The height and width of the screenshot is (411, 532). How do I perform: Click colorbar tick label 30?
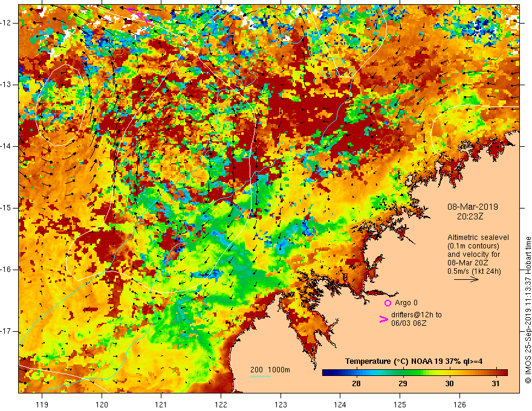[449, 384]
